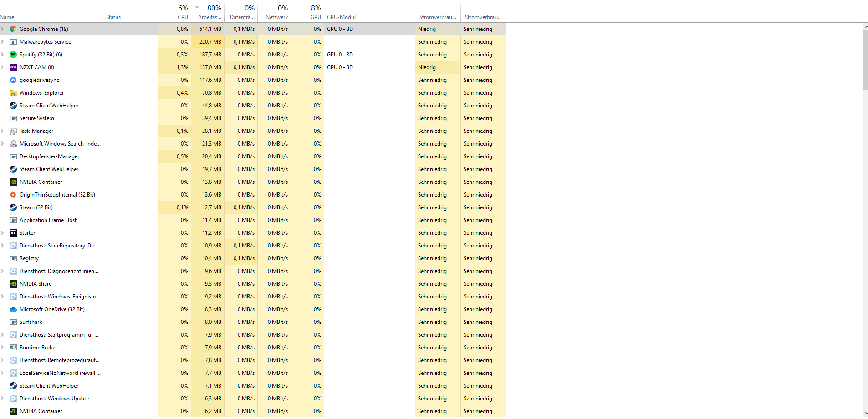The image size is (868, 419).
Task: Click the OriginThinSetupInternal icon
Action: pos(13,195)
